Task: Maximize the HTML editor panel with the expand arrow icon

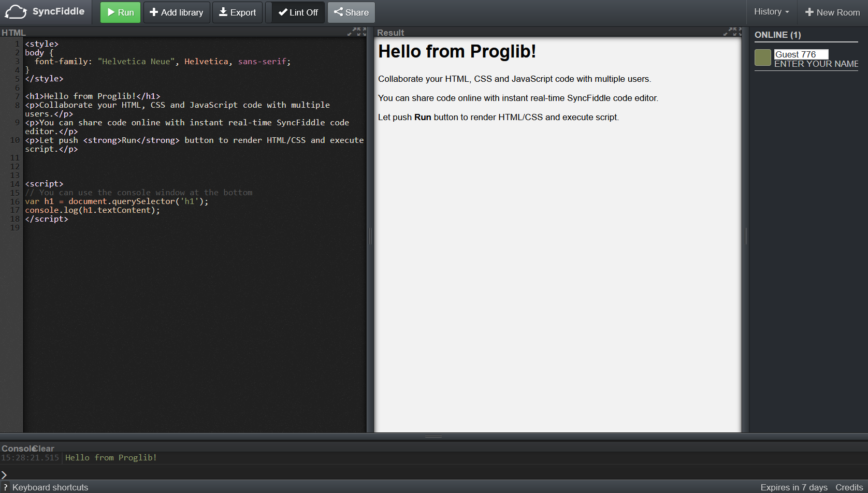Action: click(x=351, y=32)
